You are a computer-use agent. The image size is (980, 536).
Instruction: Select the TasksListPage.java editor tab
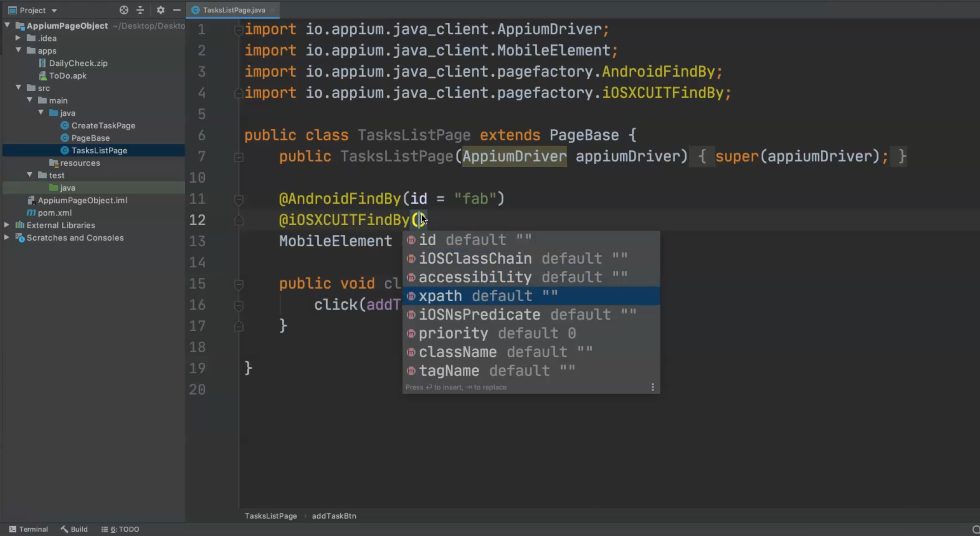coord(233,10)
